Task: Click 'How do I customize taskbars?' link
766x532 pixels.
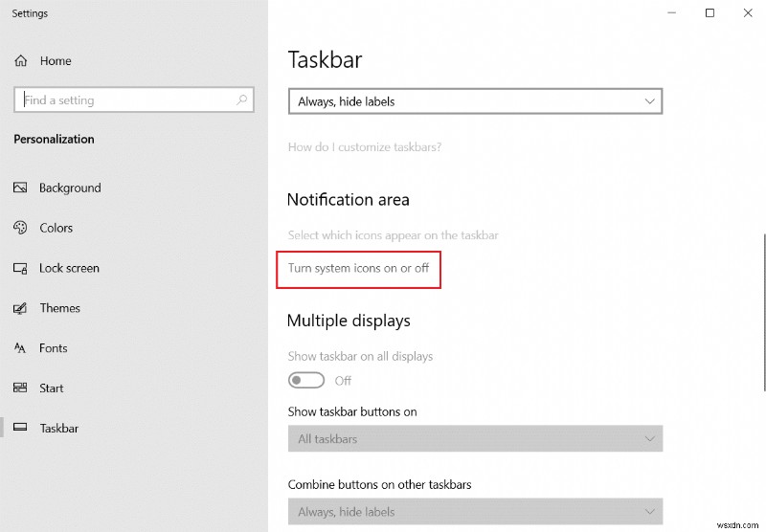Action: pos(365,147)
